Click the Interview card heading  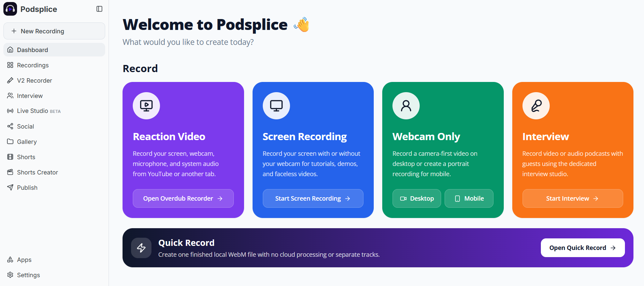[546, 136]
